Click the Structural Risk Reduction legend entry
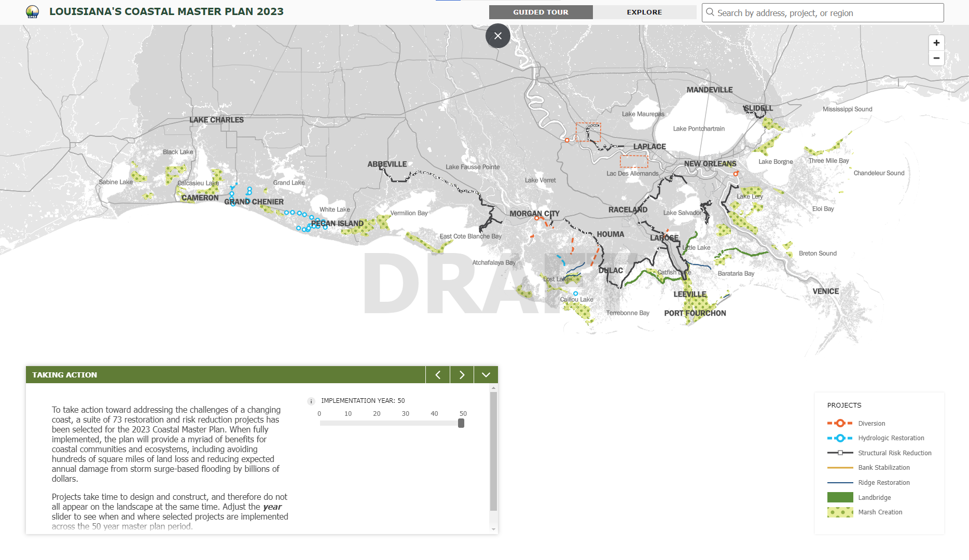This screenshot has height=560, width=969. 894,453
